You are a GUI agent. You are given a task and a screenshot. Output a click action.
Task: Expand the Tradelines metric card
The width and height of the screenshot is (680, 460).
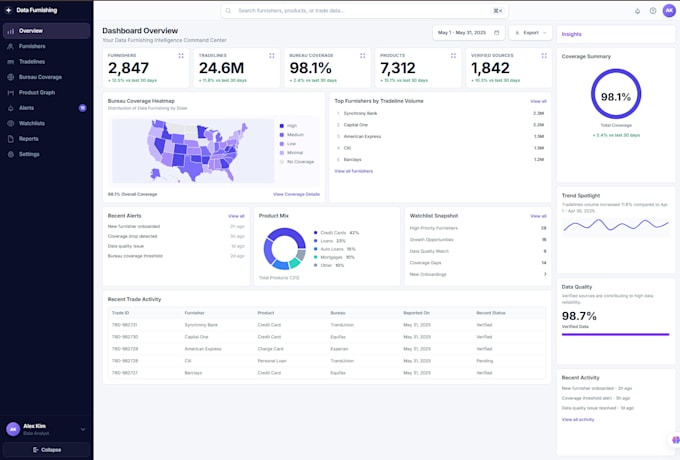point(272,55)
